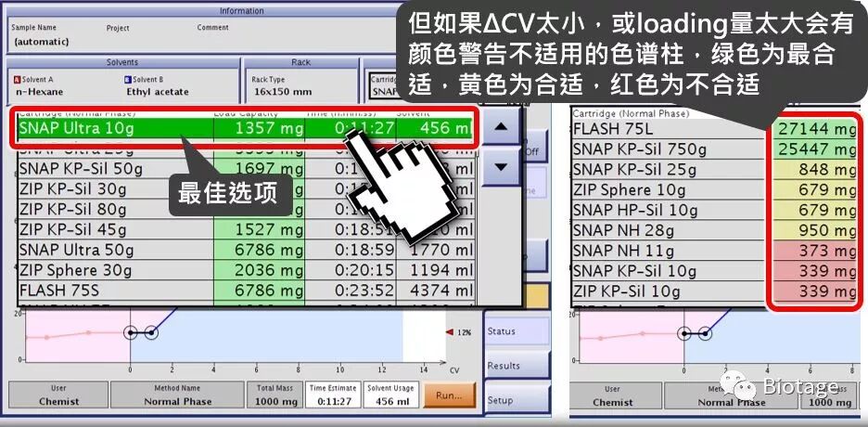Open the Results tab
Image resolution: width=868 pixels, height=427 pixels.
[517, 366]
